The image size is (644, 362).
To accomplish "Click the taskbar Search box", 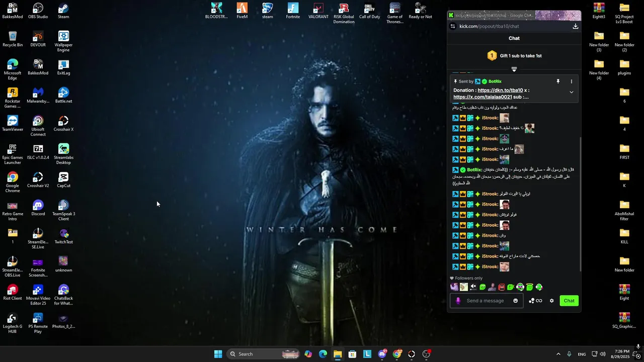I will click(x=264, y=354).
